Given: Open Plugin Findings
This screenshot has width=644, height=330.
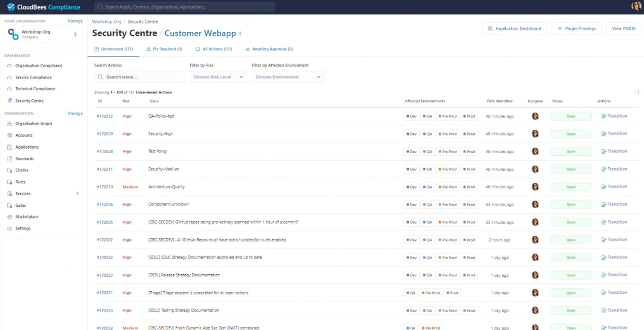Looking at the screenshot, I should [x=577, y=29].
